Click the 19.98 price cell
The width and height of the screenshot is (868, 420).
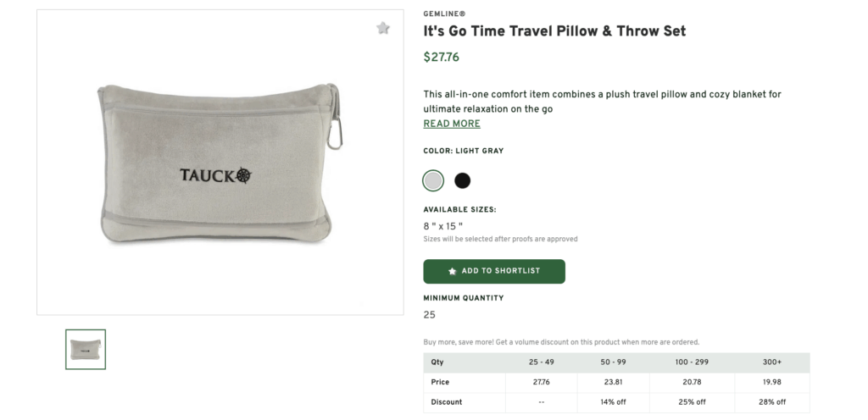coord(772,382)
